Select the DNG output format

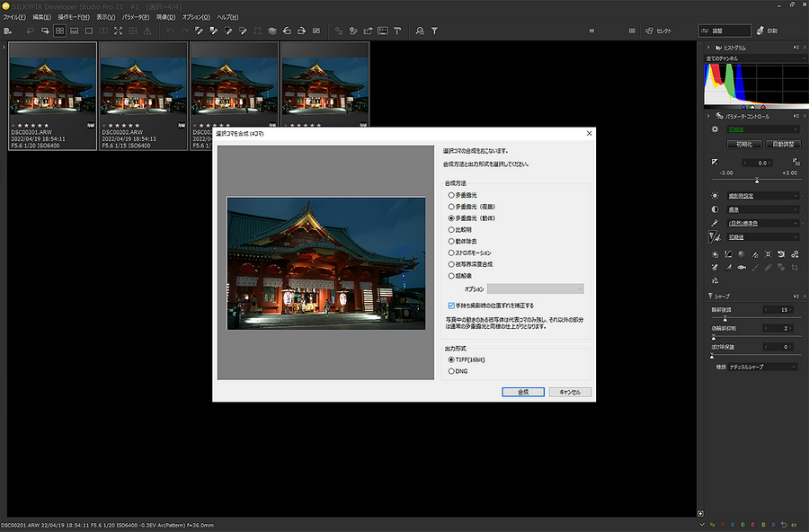click(451, 370)
